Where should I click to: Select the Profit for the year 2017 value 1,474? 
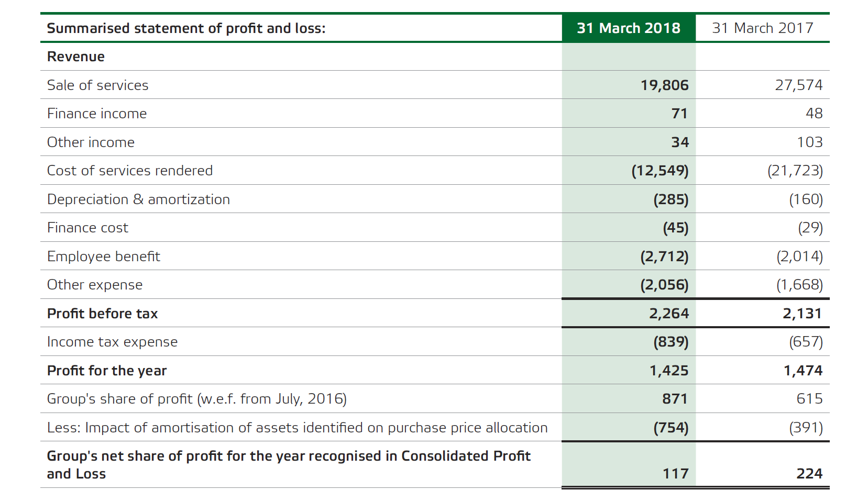pos(803,371)
